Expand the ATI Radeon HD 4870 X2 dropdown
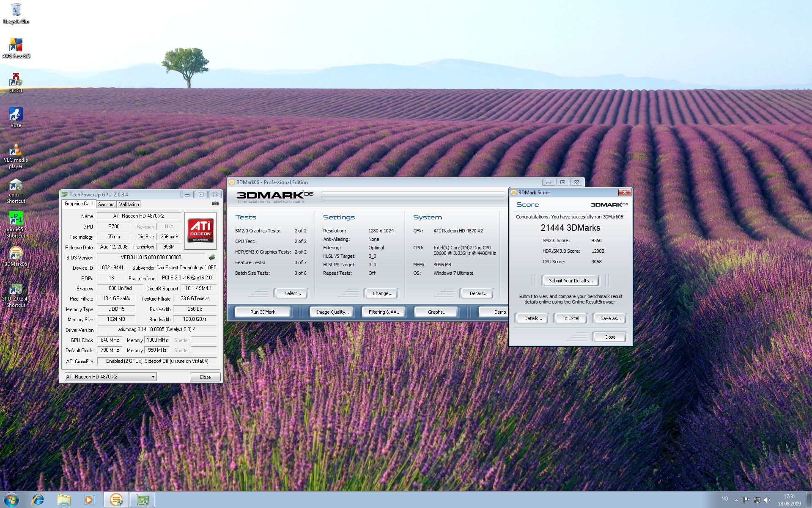812x508 pixels. click(153, 377)
